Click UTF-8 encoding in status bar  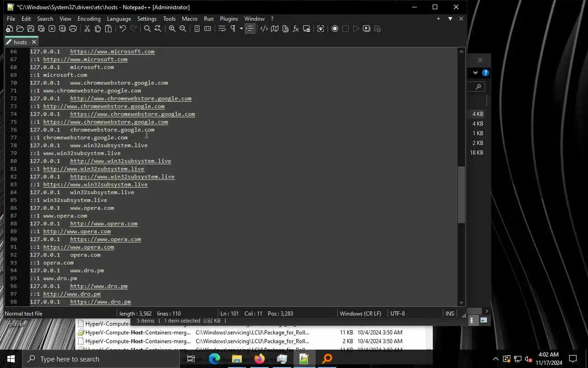point(397,314)
